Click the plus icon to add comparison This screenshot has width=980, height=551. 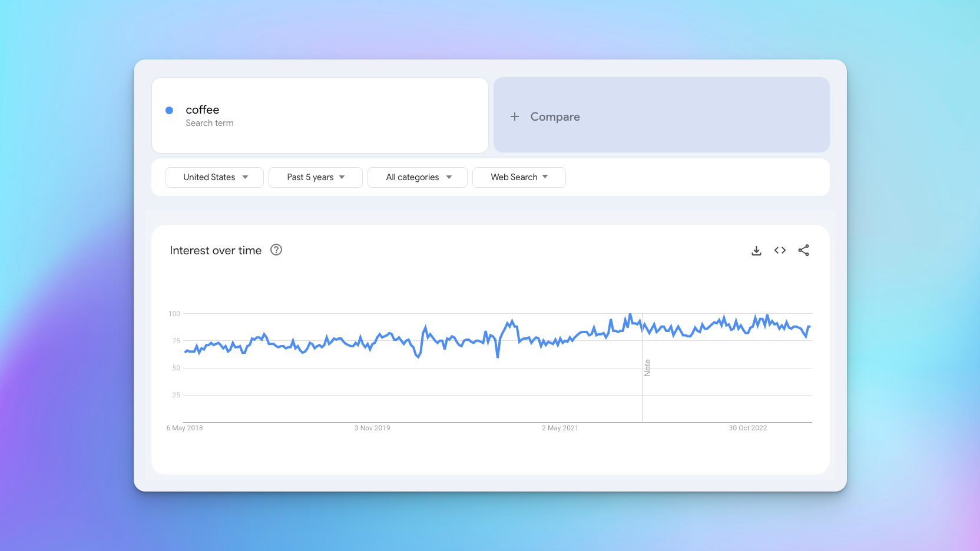pyautogui.click(x=515, y=116)
